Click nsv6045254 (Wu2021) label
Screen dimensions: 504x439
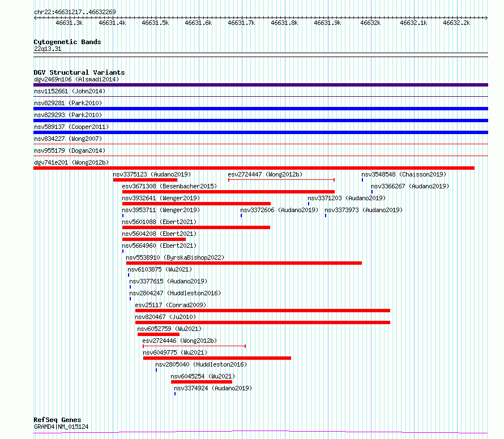pyautogui.click(x=203, y=376)
